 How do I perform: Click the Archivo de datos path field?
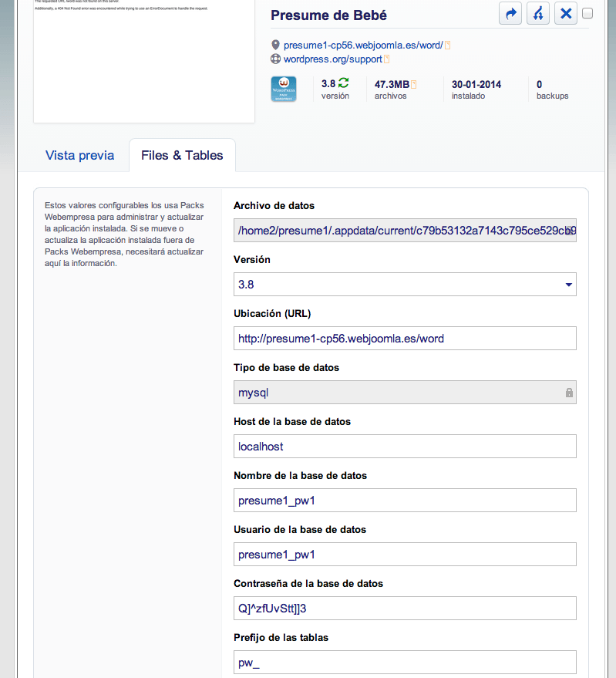[405, 230]
